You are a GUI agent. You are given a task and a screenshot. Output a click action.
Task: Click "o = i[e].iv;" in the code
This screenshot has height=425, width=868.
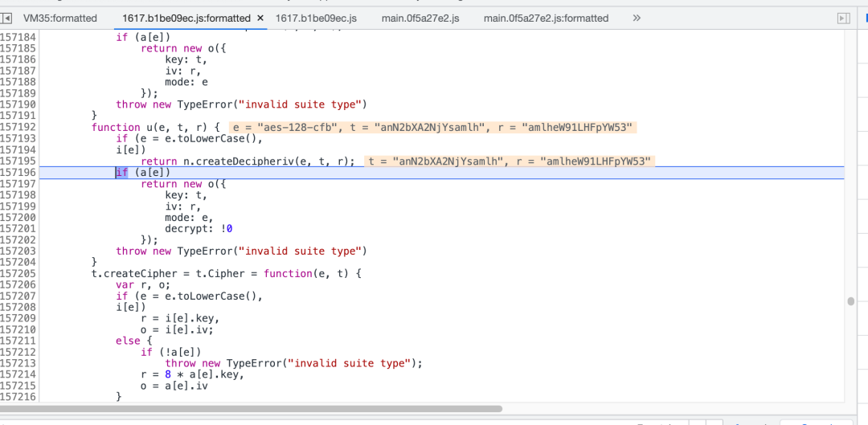click(177, 330)
